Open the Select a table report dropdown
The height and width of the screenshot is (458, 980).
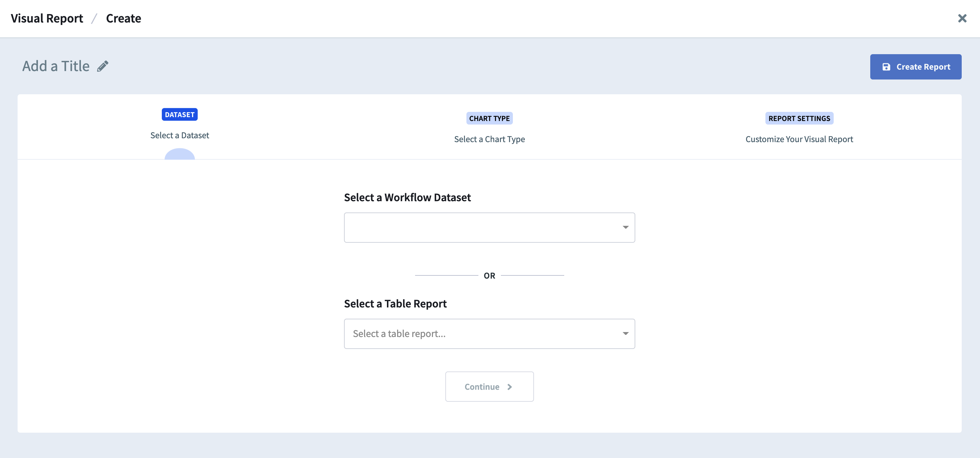489,333
